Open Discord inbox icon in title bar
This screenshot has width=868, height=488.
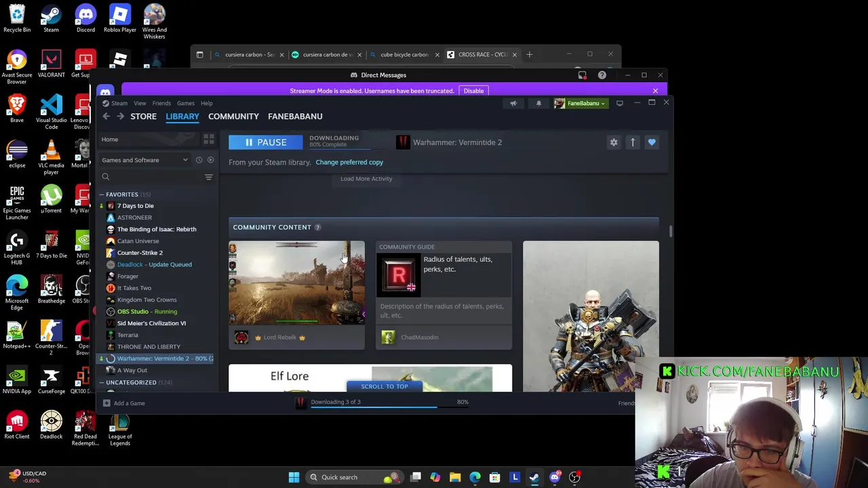582,75
